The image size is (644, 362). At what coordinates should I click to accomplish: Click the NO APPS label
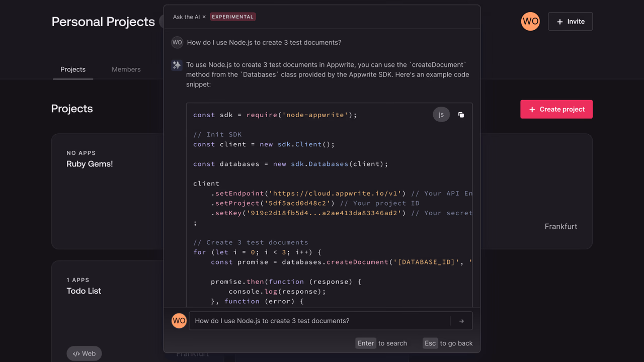81,153
